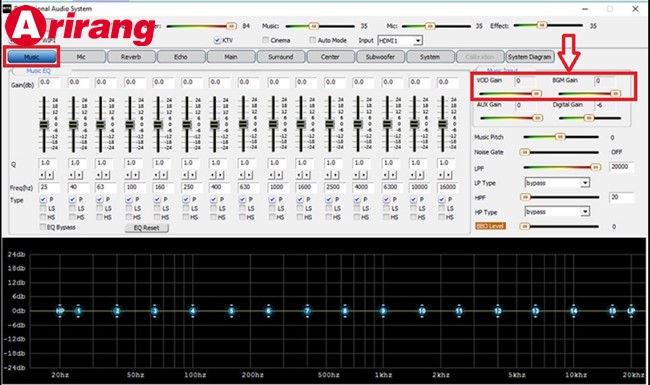This screenshot has height=385, width=650.
Task: Go to the System tab
Action: (430, 57)
